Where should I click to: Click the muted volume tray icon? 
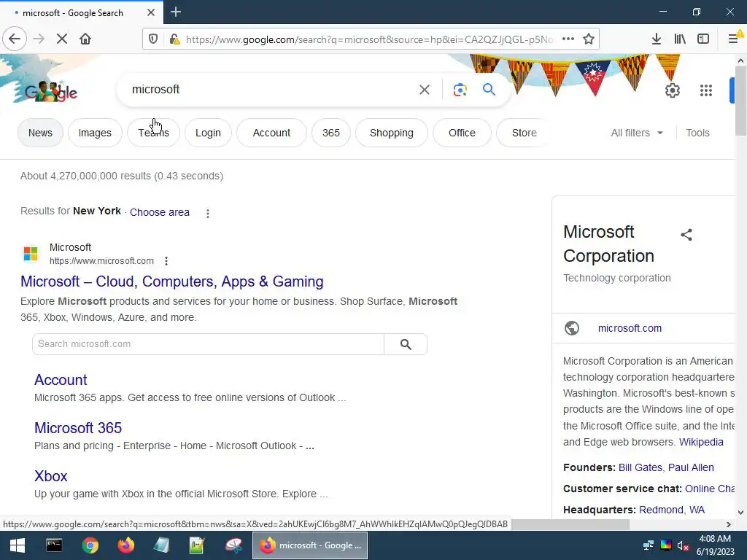click(683, 545)
